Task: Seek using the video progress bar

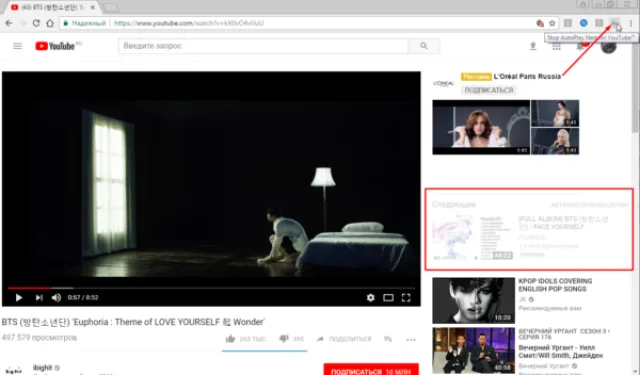Action: point(211,288)
